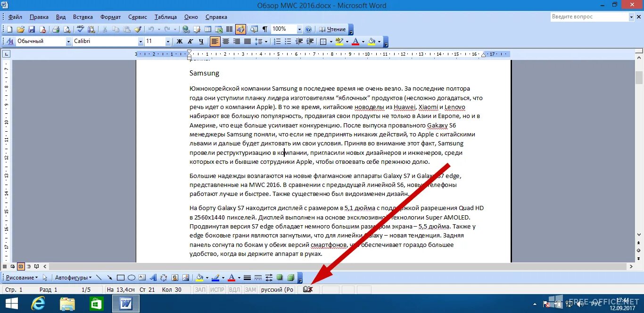
Task: Toggle the drawing toolbar button
Action: click(240, 29)
